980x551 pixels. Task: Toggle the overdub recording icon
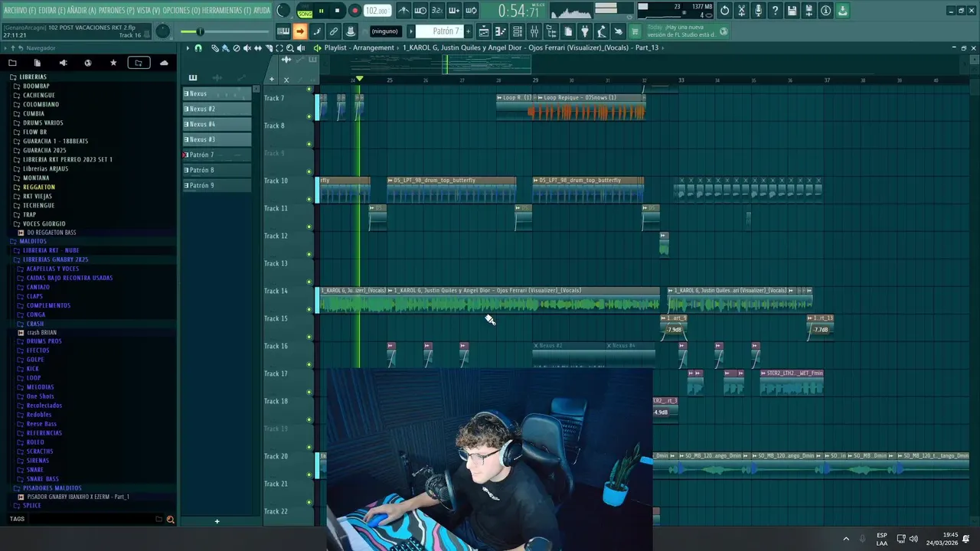(454, 11)
